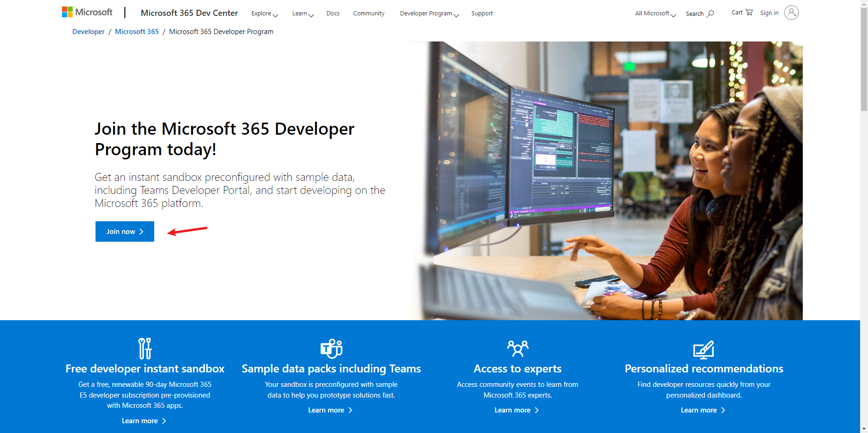Open the Developer Program dropdown
This screenshot has width=868, height=433.
429,14
